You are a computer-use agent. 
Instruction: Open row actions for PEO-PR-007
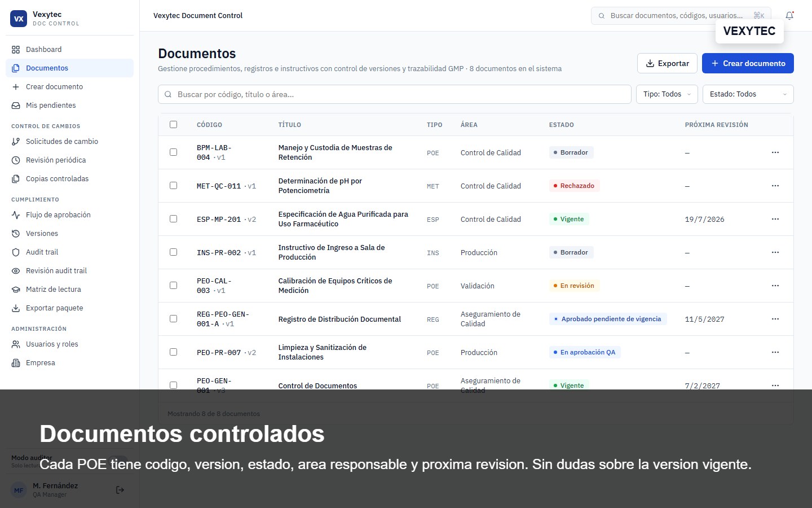point(775,352)
